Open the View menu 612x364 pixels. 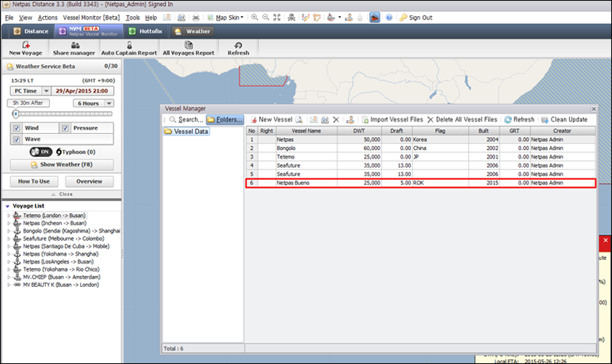(x=25, y=17)
